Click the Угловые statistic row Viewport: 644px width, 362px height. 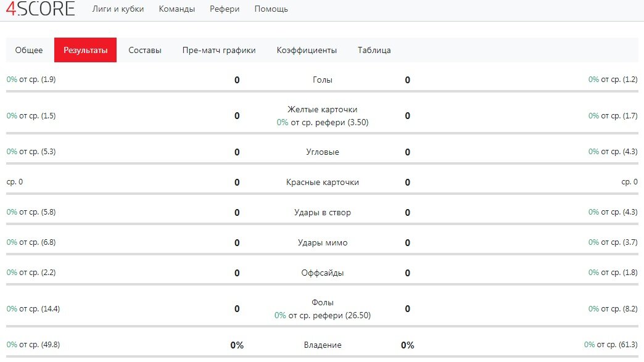click(x=321, y=151)
